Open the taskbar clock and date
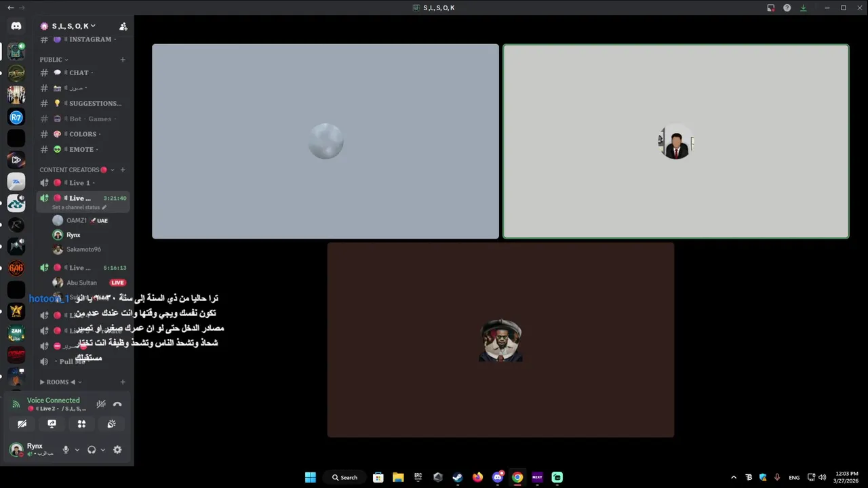The width and height of the screenshot is (868, 488). point(848,477)
